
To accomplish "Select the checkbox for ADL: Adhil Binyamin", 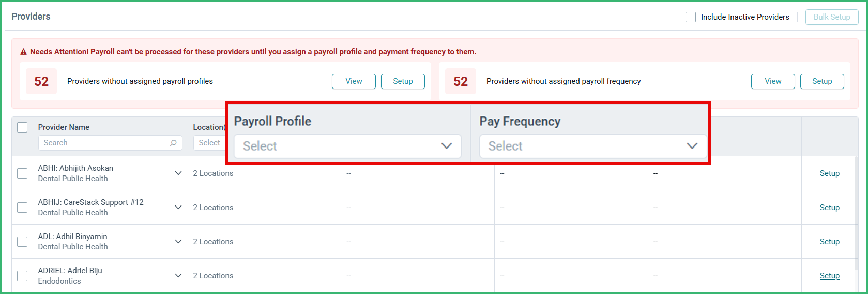I will point(22,242).
